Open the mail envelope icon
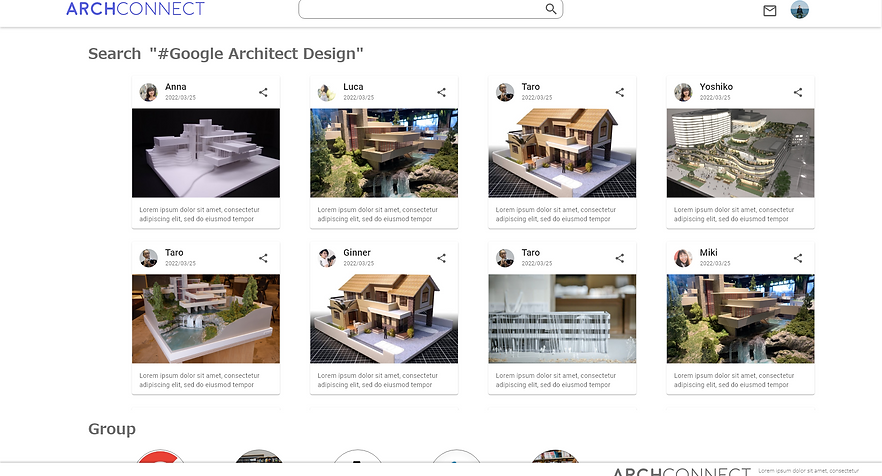The image size is (882, 476). 770,11
